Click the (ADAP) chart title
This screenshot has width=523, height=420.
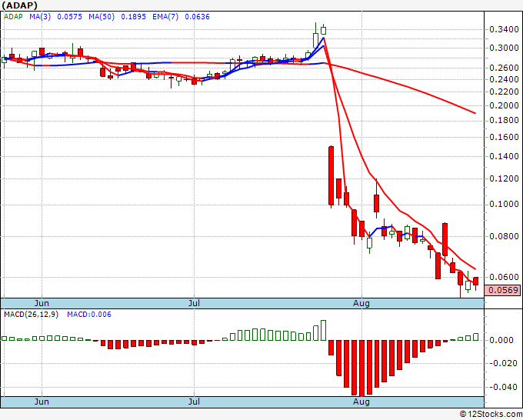19,5
